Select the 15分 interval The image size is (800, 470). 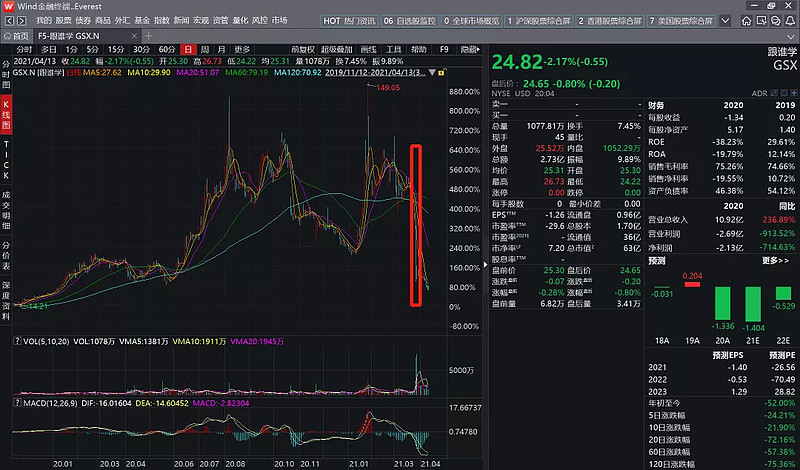point(115,50)
